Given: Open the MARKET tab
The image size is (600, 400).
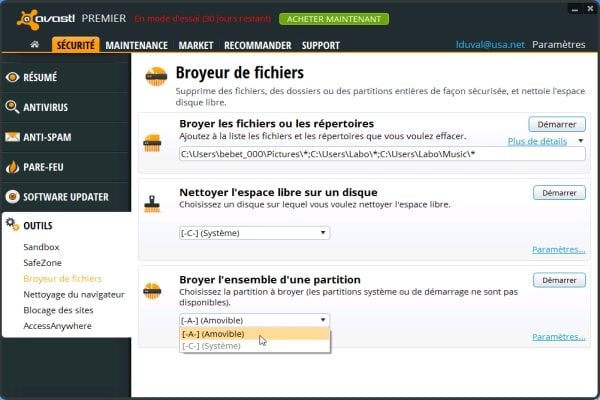Looking at the screenshot, I should coord(196,46).
